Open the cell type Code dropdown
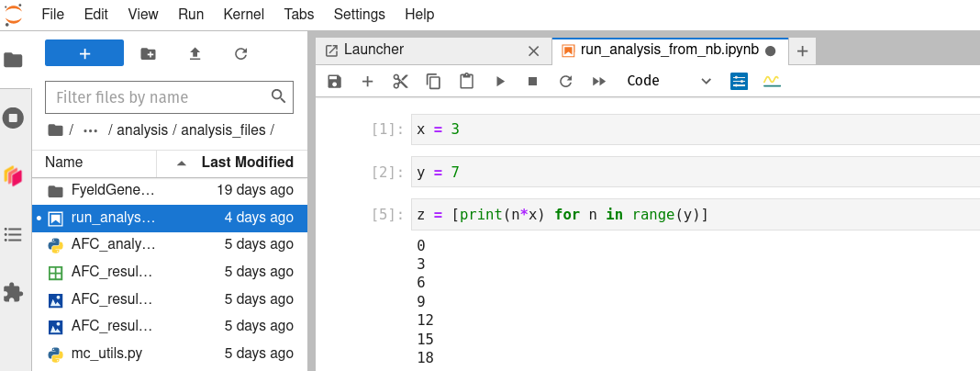This screenshot has width=980, height=371. tap(669, 81)
